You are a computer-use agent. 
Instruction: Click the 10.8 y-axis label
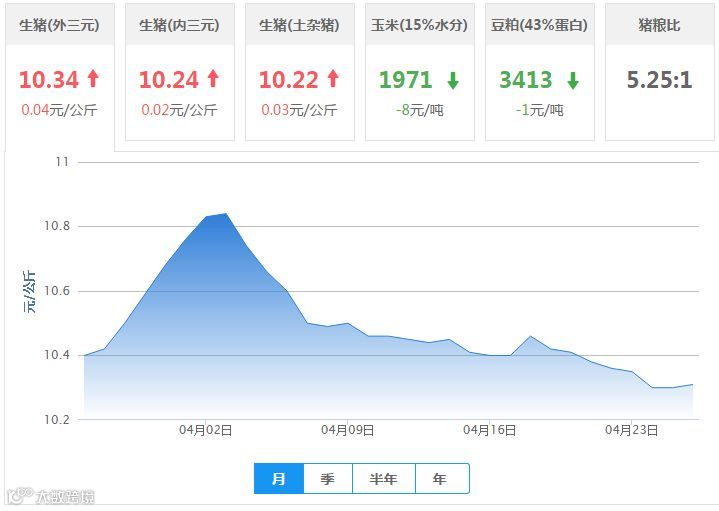(57, 226)
